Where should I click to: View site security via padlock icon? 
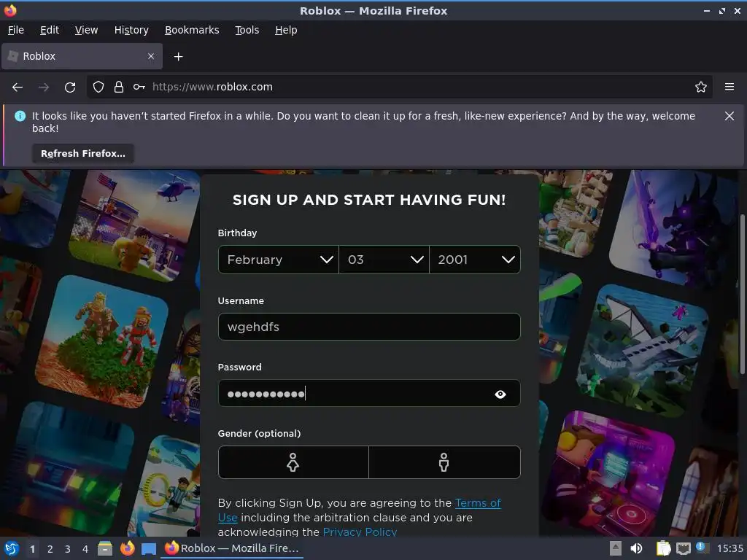click(119, 87)
